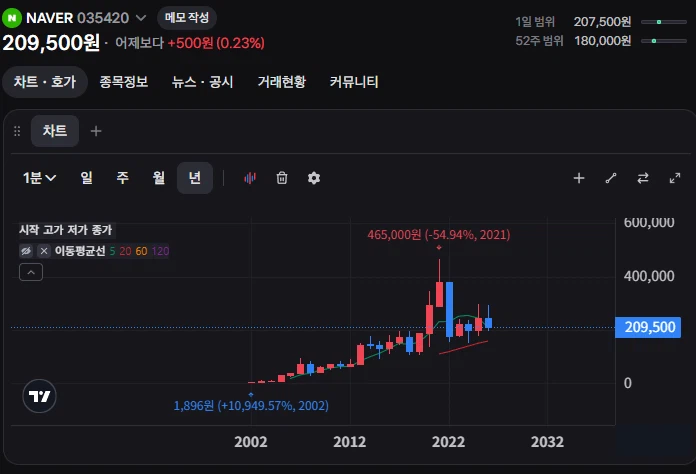Click the 60-period moving average value
This screenshot has width=696, height=474.
pos(141,251)
